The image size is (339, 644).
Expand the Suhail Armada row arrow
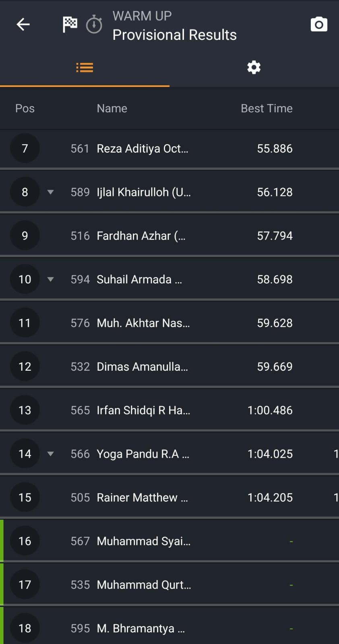tap(50, 279)
